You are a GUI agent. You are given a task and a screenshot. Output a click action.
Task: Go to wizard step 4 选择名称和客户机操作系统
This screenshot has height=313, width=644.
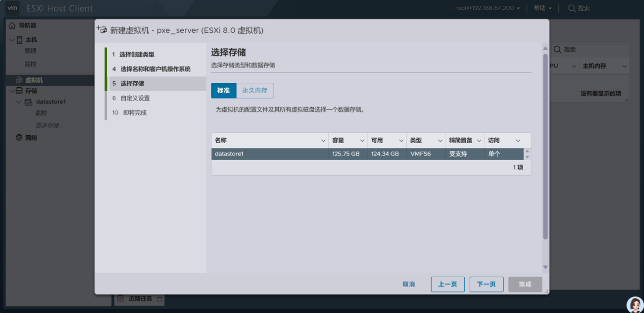[157, 69]
